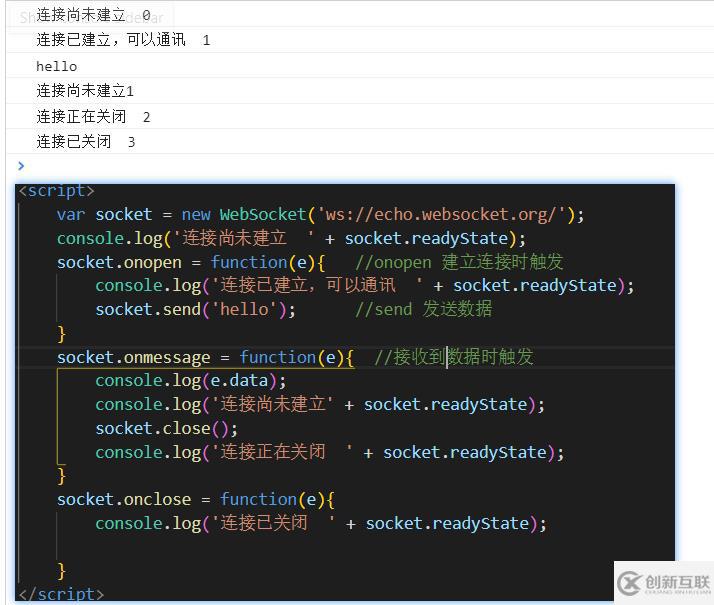Click the first console.log '连接尚未建立' code line
Image resolution: width=714 pixels, height=605 pixels.
click(x=291, y=239)
